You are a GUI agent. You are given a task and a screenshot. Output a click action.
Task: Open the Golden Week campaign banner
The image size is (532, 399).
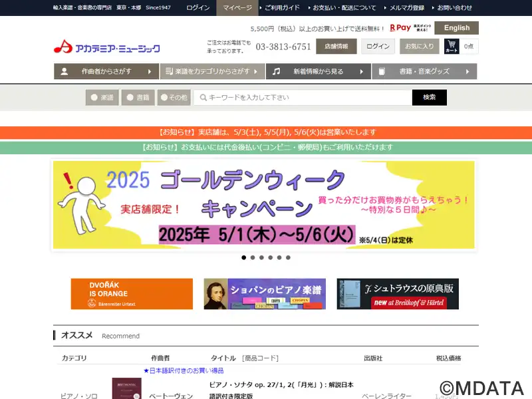pos(263,205)
